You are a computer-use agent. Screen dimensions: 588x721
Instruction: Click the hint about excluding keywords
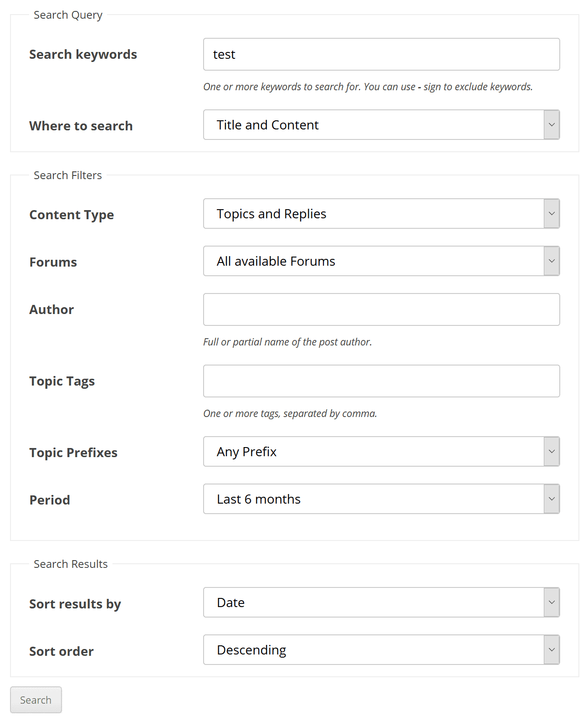[x=368, y=87]
